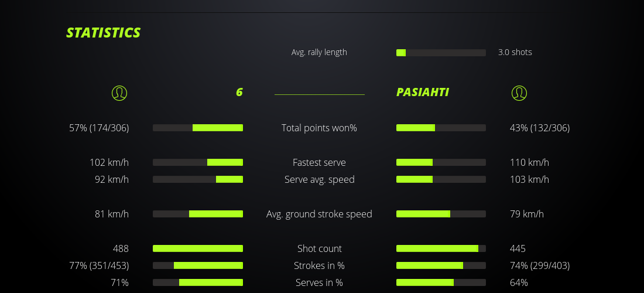Click the "3.0 shots" value
Viewport: 644px width, 293px height.
(515, 52)
